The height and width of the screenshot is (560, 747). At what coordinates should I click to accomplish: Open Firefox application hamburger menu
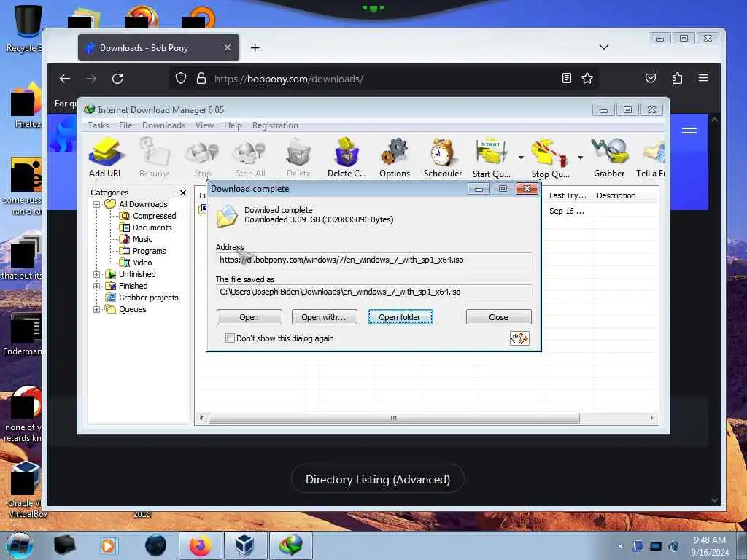click(703, 78)
